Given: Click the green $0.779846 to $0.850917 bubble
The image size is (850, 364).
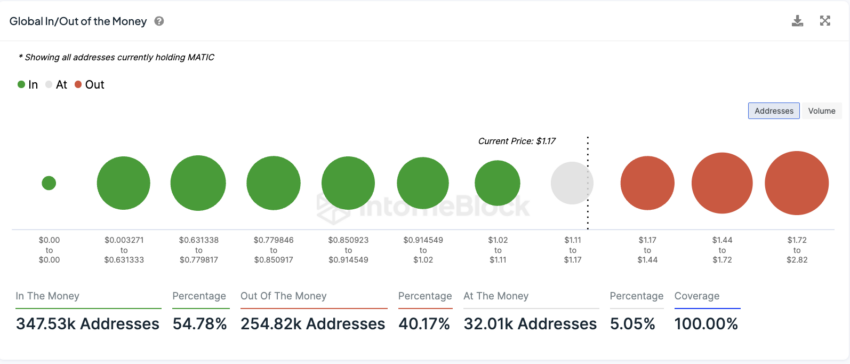Looking at the screenshot, I should point(274,183).
